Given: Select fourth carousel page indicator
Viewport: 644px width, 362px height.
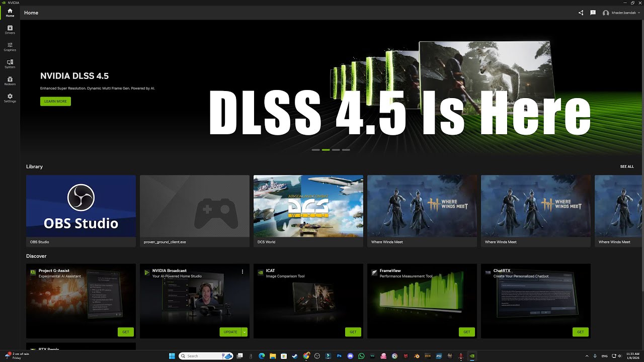Looking at the screenshot, I should [x=346, y=150].
